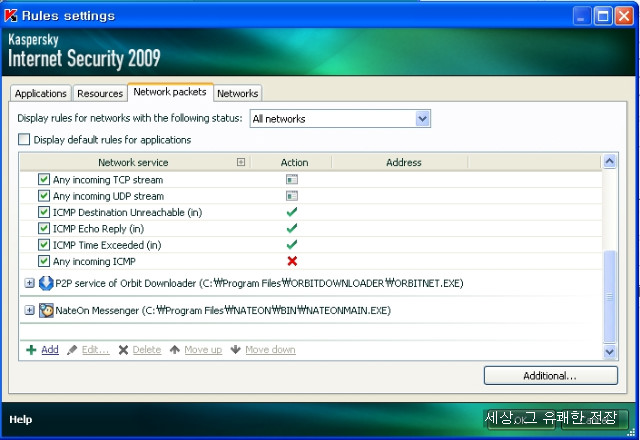The width and height of the screenshot is (640, 440).
Task: Click the Move up arrow icon
Action: 175,350
